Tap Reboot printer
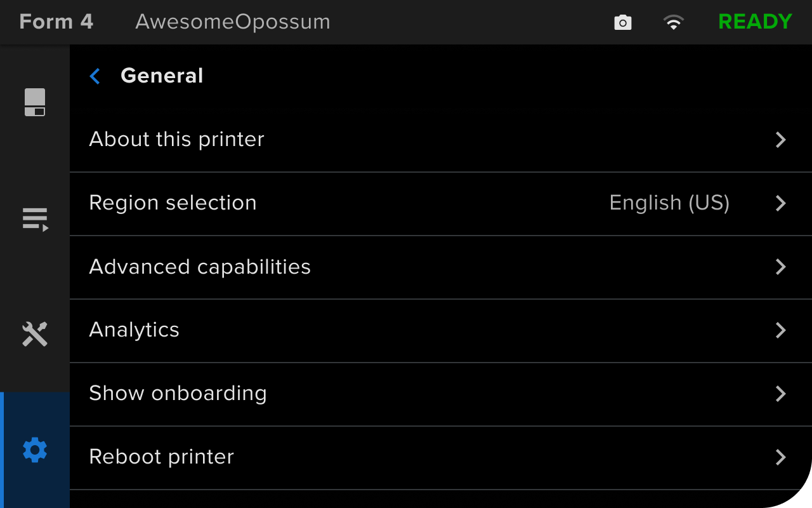This screenshot has width=812, height=508. [x=161, y=457]
